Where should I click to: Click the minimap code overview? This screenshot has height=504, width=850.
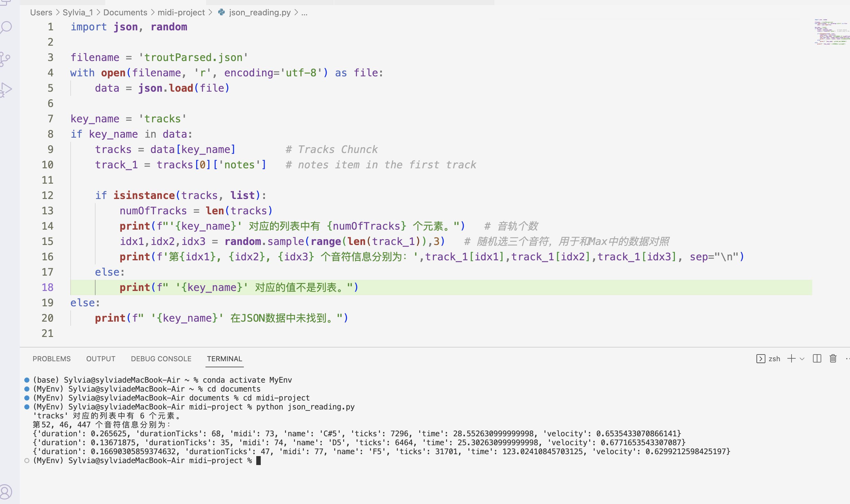831,32
